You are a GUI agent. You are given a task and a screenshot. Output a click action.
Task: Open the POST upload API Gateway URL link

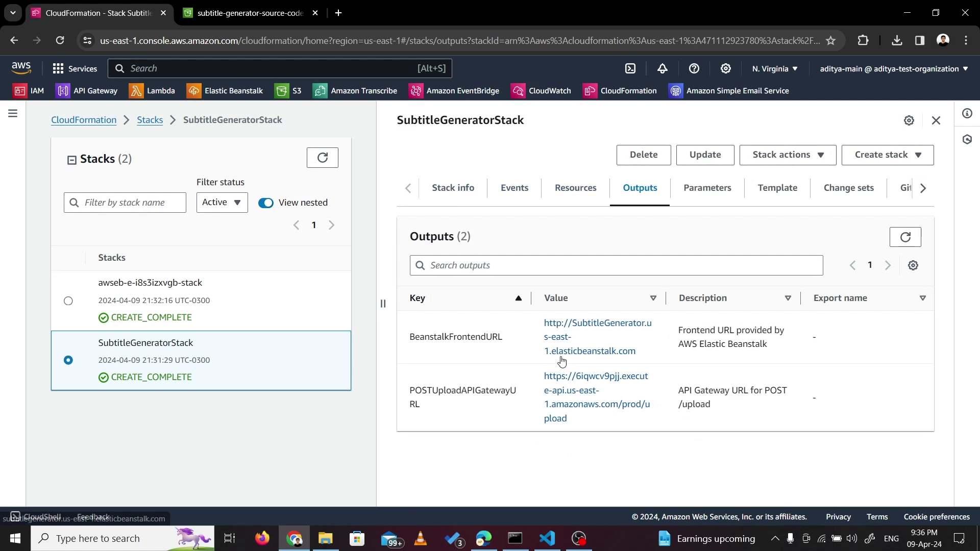pos(596,397)
